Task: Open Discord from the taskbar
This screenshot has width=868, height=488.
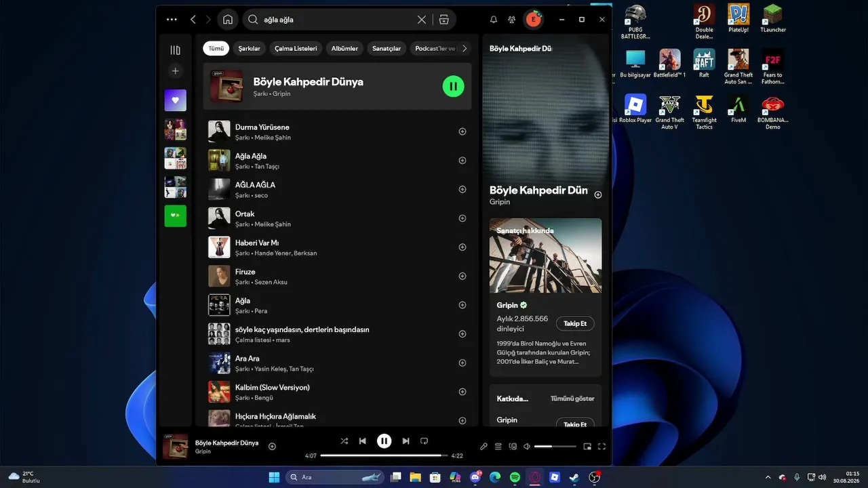Action: pos(475,477)
